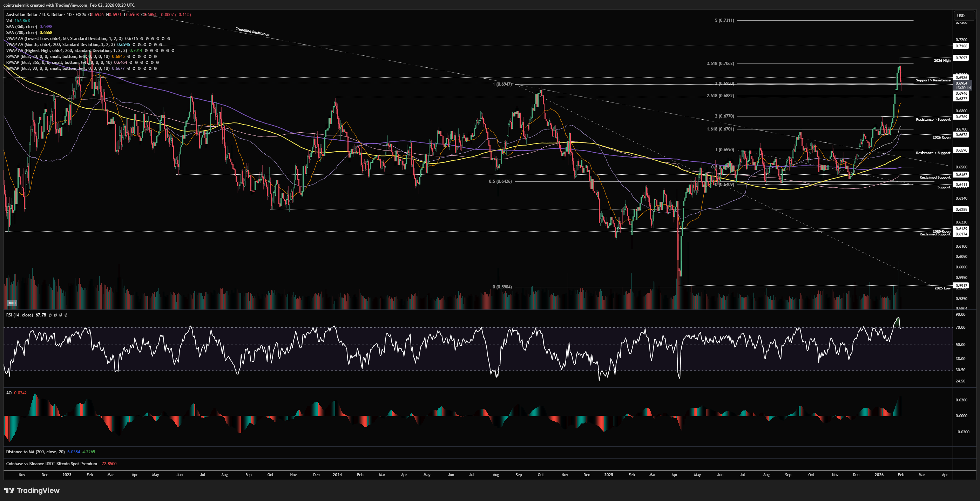The height and width of the screenshot is (501, 980).
Task: Select the Trendline Resistance text annotation
Action: click(252, 32)
